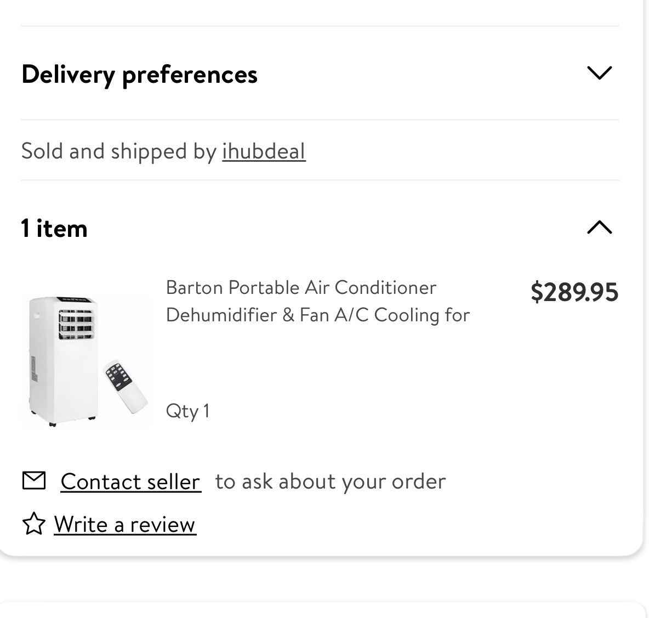Screen dimensions: 672x618
Task: Open the Write a review link
Action: [x=124, y=525]
